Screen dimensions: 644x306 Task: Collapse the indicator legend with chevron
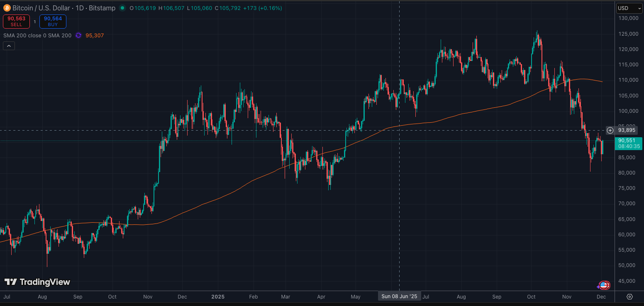9,46
